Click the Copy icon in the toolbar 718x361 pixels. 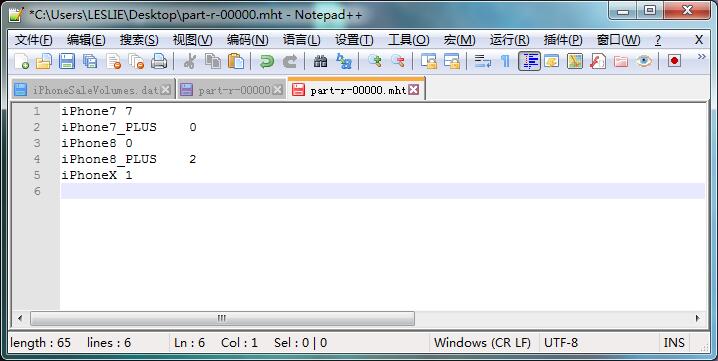(x=212, y=61)
